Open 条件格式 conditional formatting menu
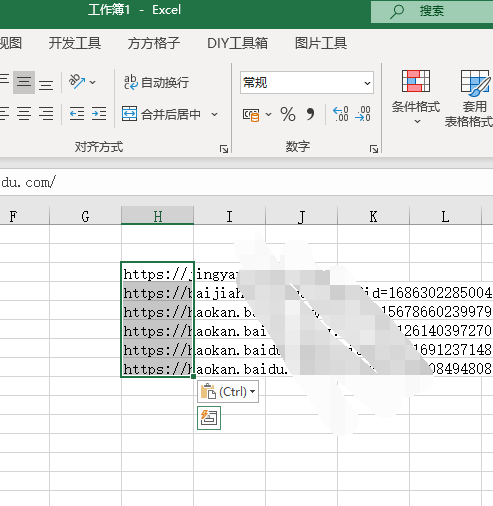Viewport: 493px width, 506px height. click(x=416, y=98)
